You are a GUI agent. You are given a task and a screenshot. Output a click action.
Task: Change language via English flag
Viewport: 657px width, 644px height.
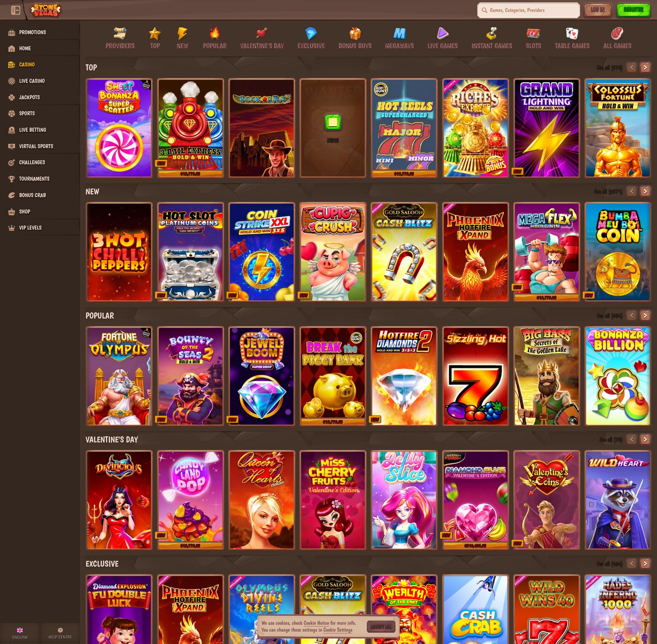[x=20, y=630]
